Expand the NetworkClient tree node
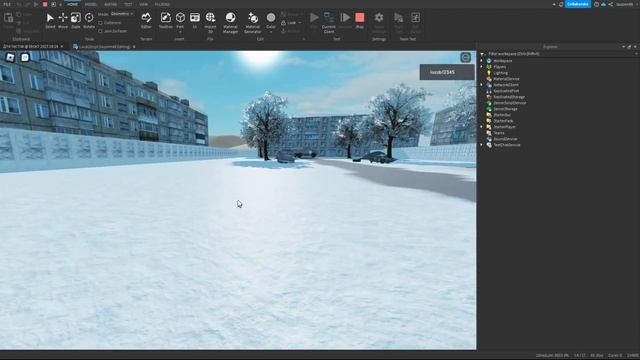Image resolution: width=640 pixels, height=360 pixels. click(482, 85)
